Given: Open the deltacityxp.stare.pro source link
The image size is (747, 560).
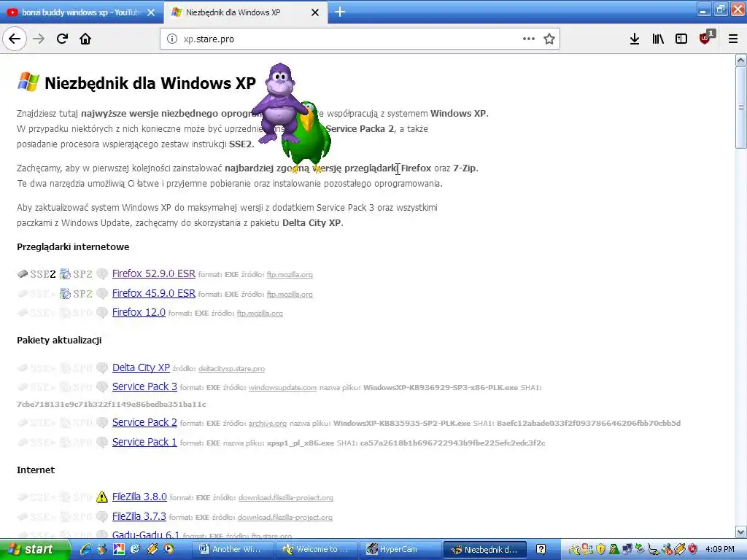Looking at the screenshot, I should (x=231, y=368).
